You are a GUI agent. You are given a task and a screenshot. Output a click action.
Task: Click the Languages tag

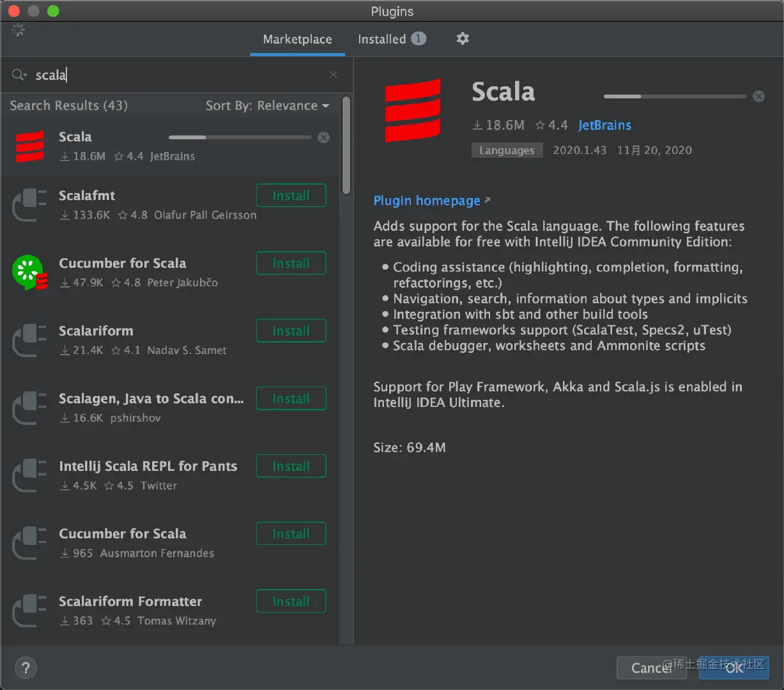click(507, 150)
